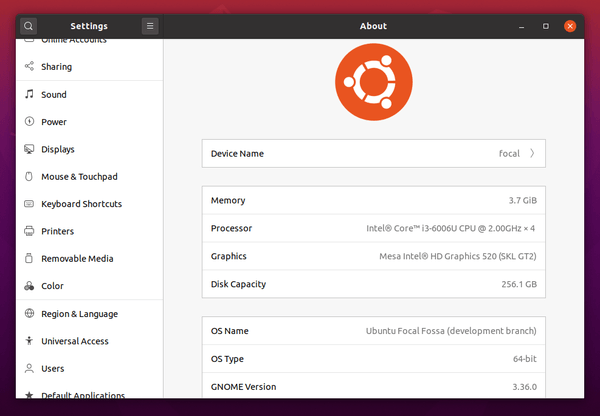Image resolution: width=600 pixels, height=416 pixels.
Task: Click the Disk Capacity row label
Action: 238,284
